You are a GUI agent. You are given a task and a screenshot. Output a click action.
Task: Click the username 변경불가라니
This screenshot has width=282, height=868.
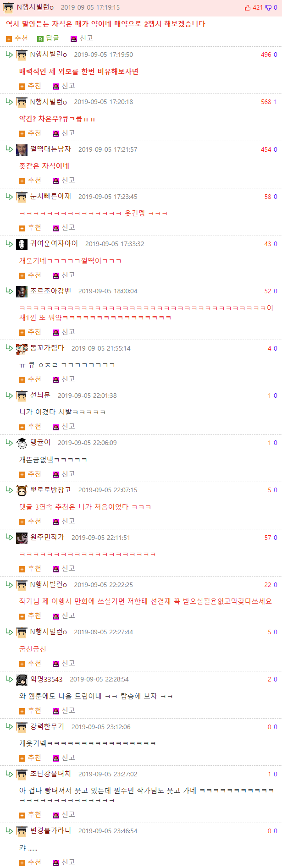click(50, 830)
